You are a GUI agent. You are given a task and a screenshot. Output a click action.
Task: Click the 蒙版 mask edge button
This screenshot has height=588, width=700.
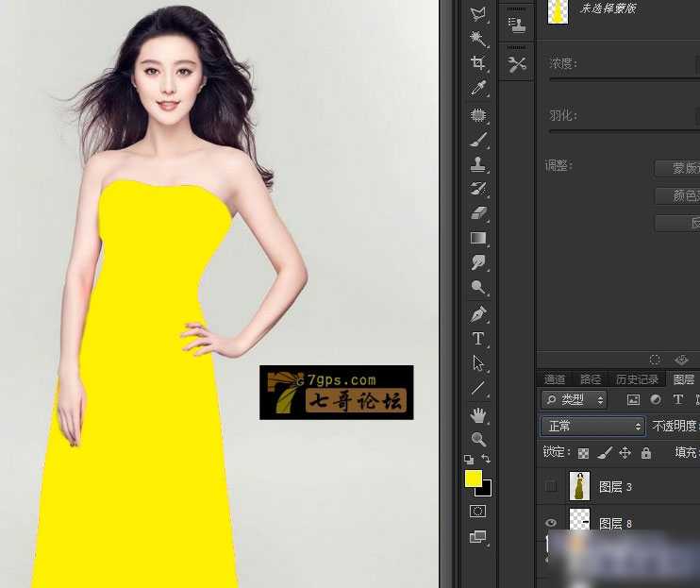tap(677, 168)
